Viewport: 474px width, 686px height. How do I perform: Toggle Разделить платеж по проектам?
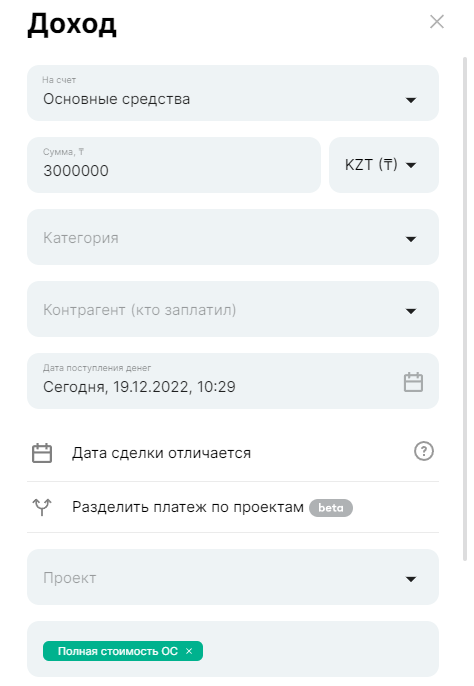233,507
